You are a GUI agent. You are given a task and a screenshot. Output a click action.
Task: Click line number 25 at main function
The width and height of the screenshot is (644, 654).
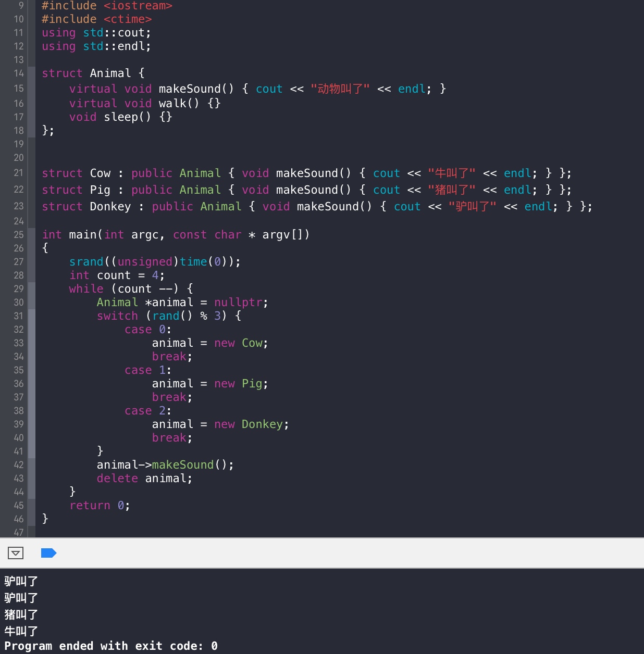click(19, 234)
